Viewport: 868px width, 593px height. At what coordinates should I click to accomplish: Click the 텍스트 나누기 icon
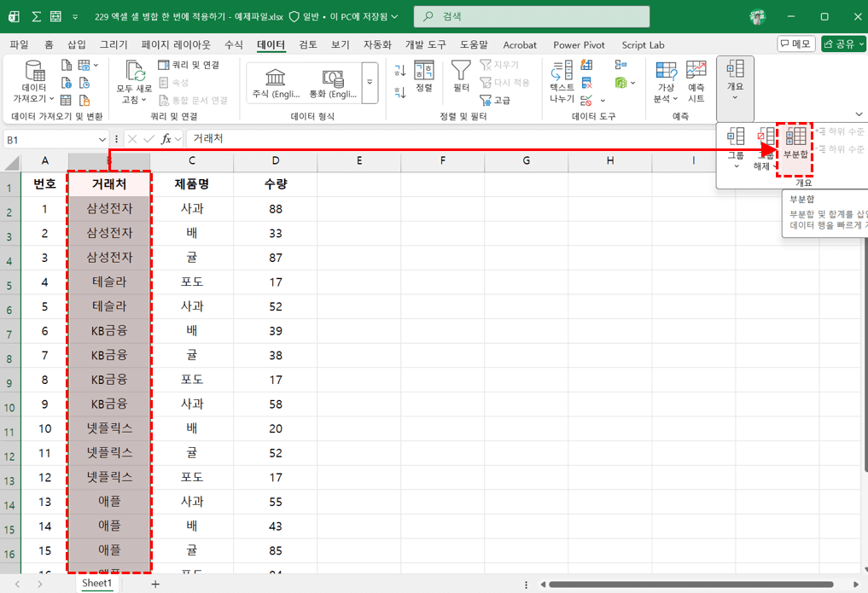pyautogui.click(x=562, y=72)
